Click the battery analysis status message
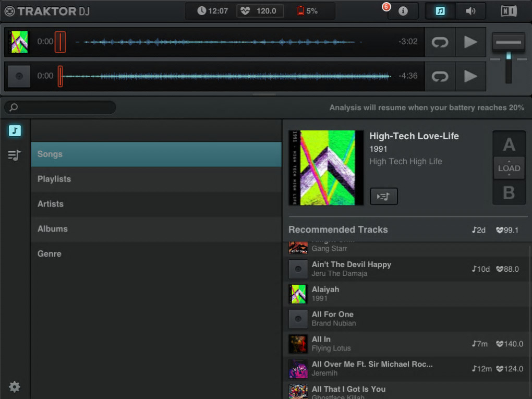The height and width of the screenshot is (399, 532). point(427,107)
